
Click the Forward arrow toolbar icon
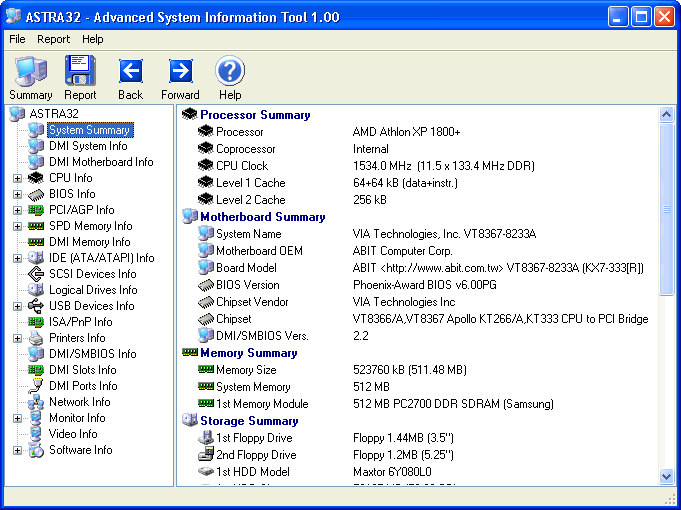180,71
